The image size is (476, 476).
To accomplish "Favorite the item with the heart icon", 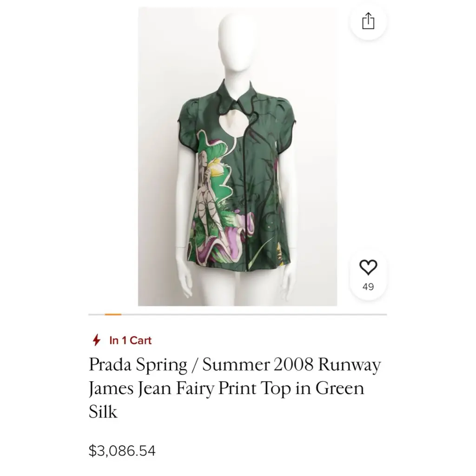I will point(368,267).
